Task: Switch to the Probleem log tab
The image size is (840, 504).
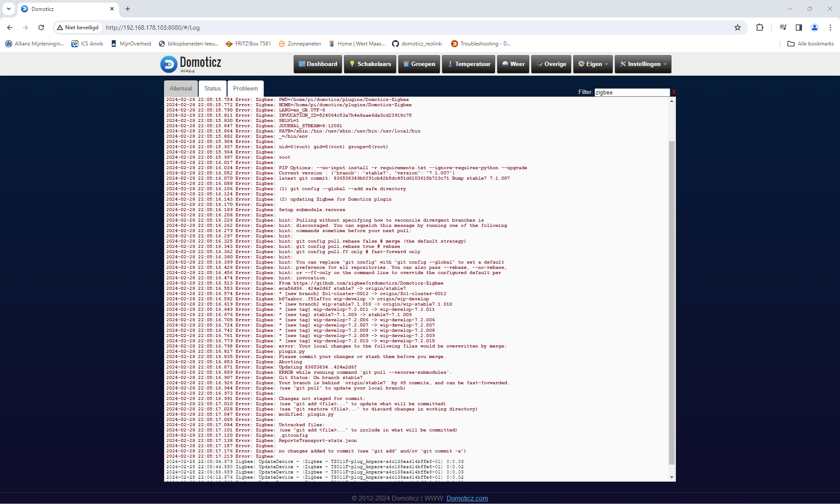Action: [x=245, y=88]
